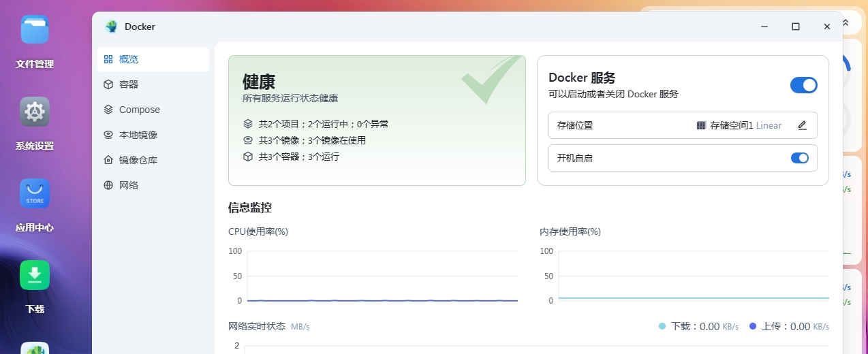Screen dimensions: 868x354
Task: Click the containers cube icon in health card
Action: [248, 157]
